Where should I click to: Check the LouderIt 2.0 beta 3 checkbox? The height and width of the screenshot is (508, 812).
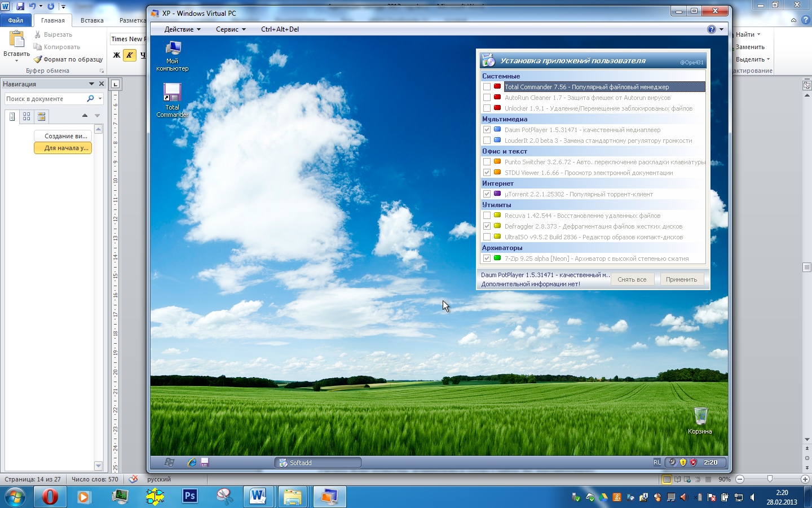487,141
